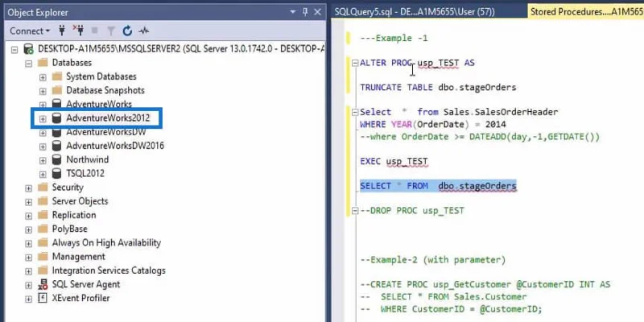This screenshot has width=644, height=322.
Task: Expand the Database Snapshots folder
Action: 43,91
